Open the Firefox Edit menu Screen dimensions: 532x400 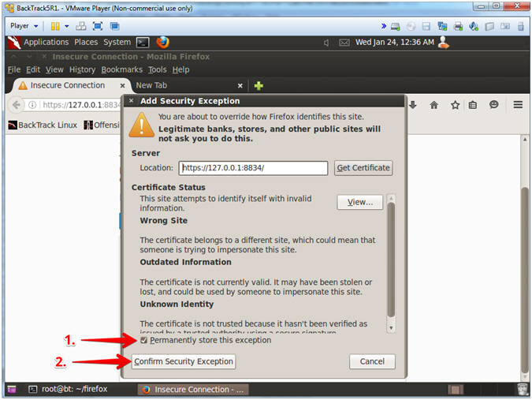coord(33,69)
